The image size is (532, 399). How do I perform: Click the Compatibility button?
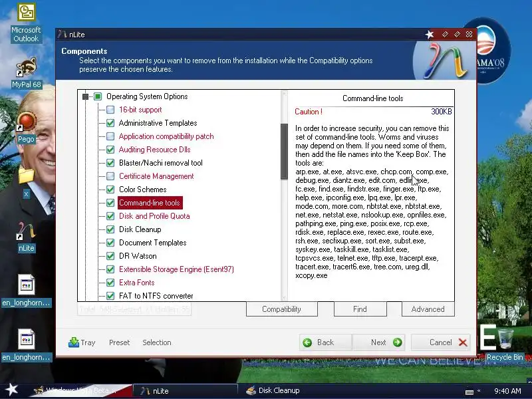281,309
